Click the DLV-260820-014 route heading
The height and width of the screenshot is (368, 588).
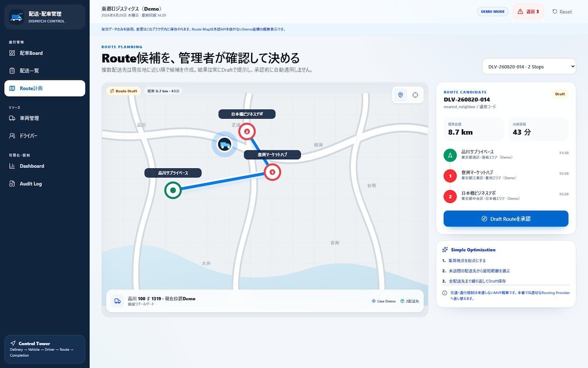[x=467, y=99]
